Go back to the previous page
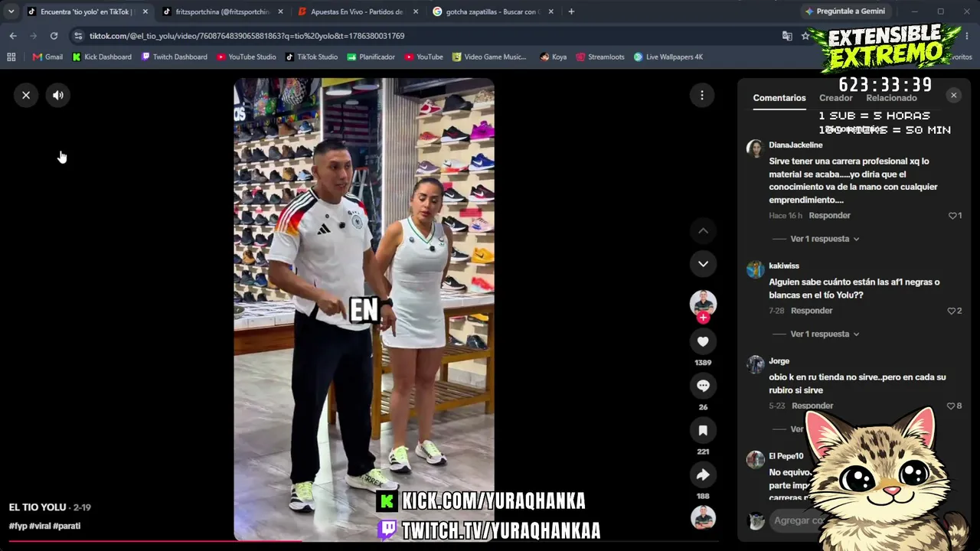 tap(13, 36)
